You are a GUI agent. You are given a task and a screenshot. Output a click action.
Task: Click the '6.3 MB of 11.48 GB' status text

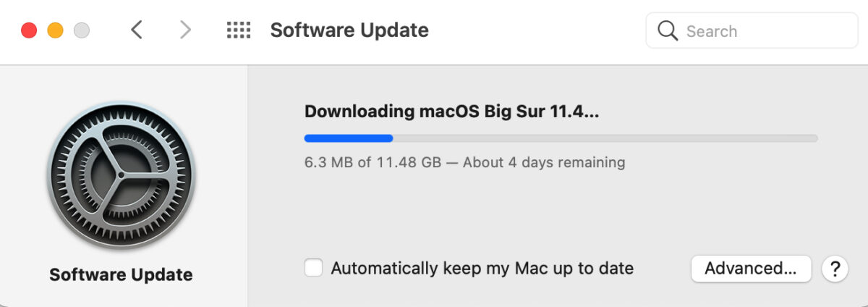click(373, 162)
